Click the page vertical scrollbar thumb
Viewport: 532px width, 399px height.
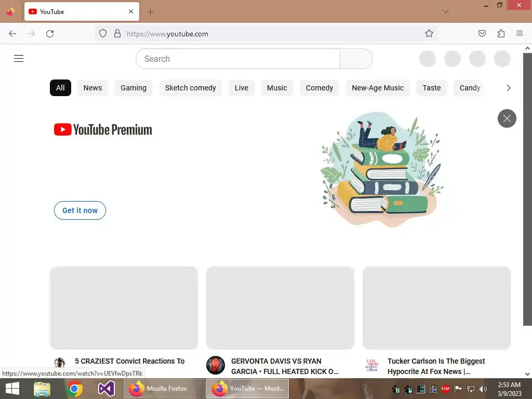click(x=527, y=189)
